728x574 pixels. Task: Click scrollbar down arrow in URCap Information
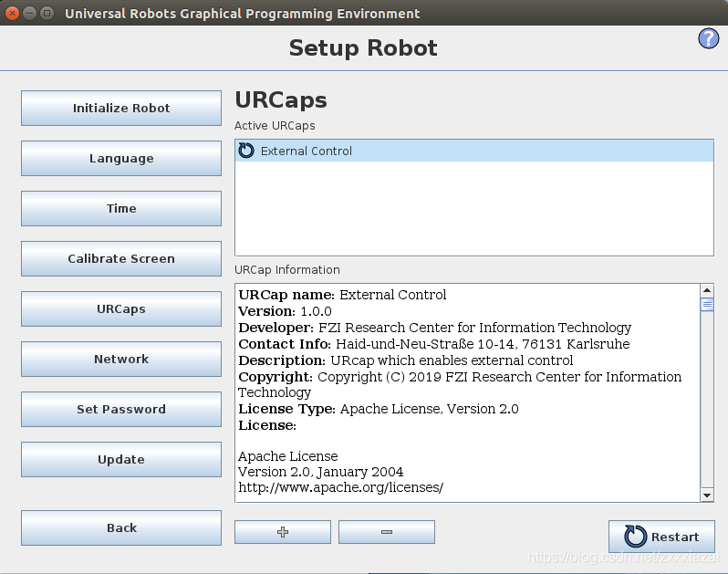707,495
